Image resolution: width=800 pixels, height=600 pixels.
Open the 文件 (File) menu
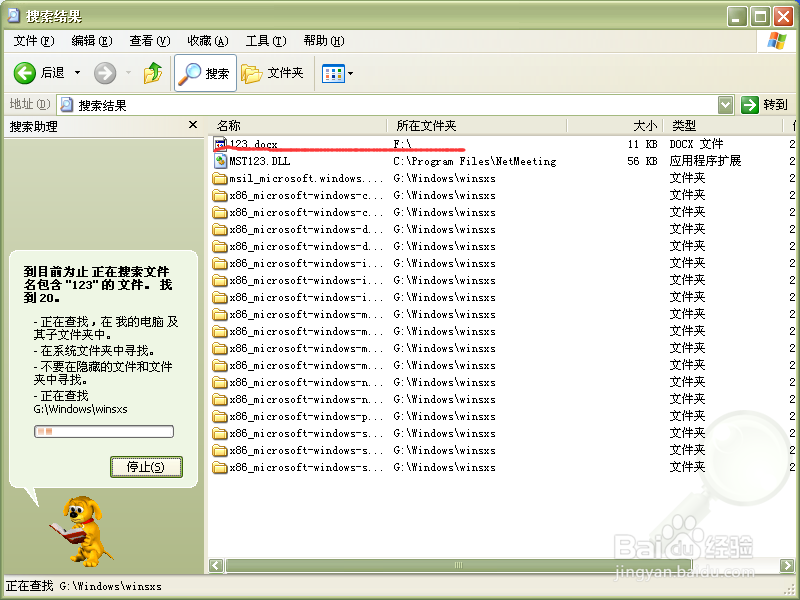(x=33, y=41)
